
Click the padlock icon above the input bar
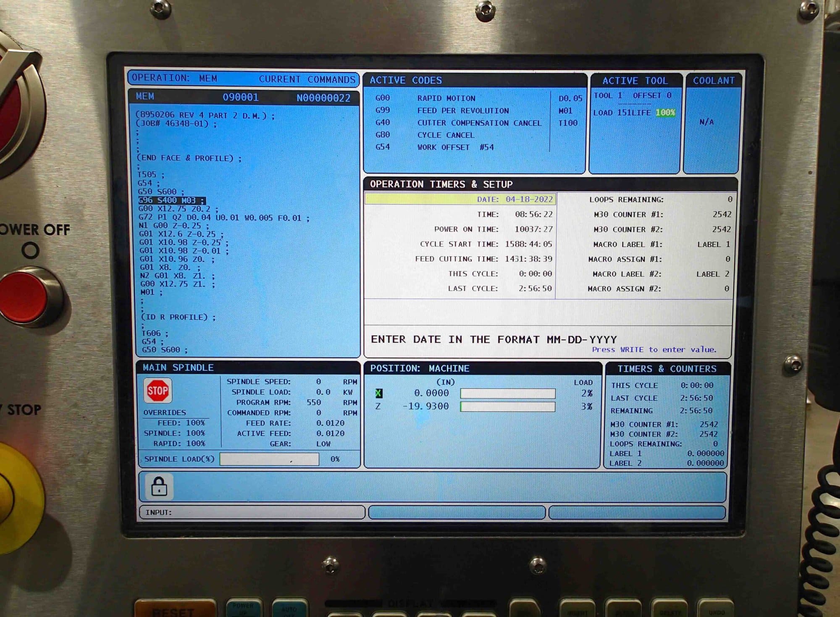(x=159, y=486)
